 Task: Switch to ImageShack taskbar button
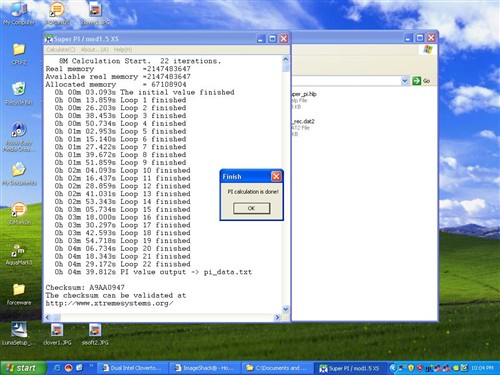click(205, 368)
